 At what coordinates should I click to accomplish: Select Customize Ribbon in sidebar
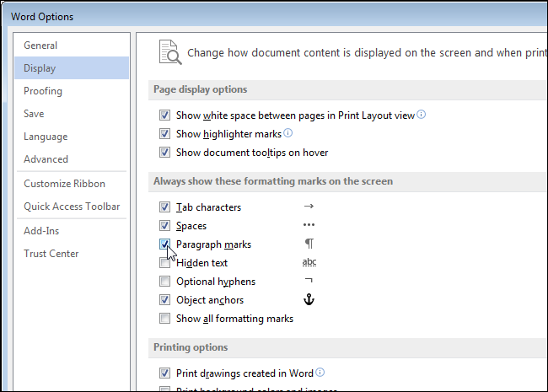(x=64, y=184)
